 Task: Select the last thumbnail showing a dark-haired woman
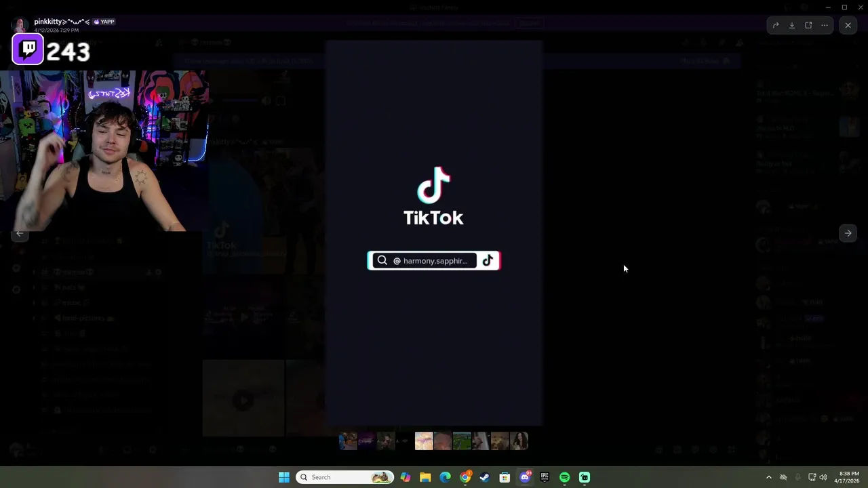(519, 441)
